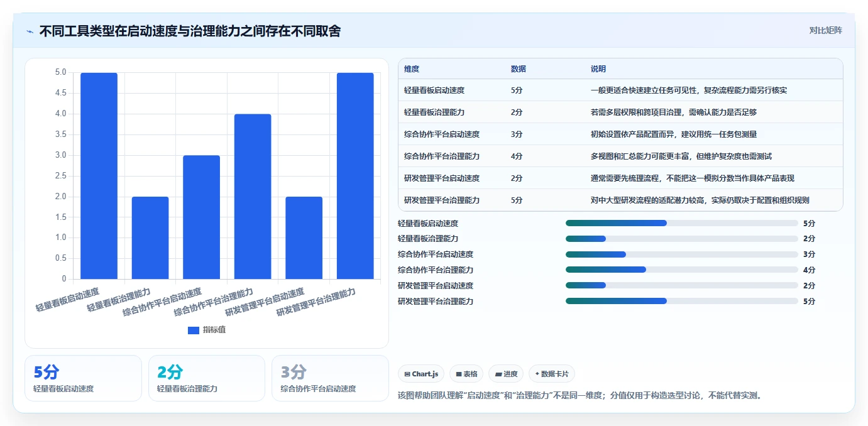Click the 对比矩阵 label in header

(x=825, y=30)
